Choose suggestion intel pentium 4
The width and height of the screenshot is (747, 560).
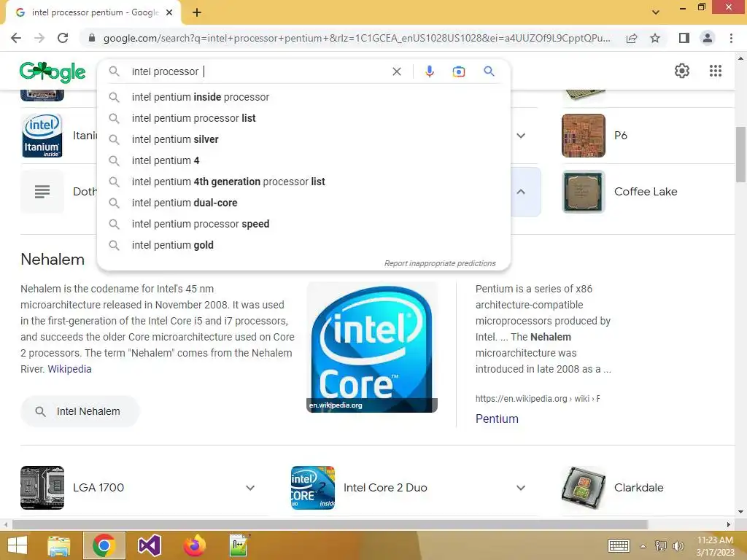pos(303,160)
